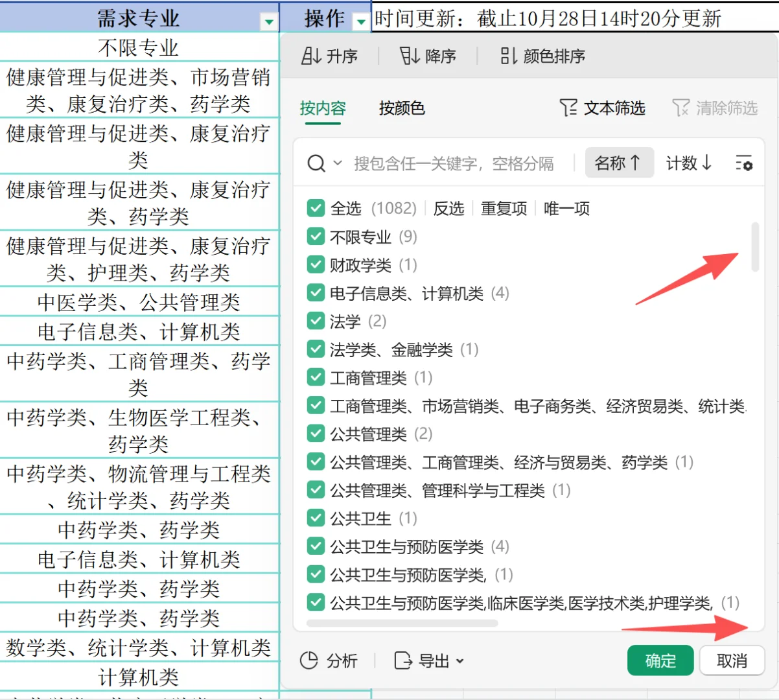This screenshot has height=700, width=779.
Task: Uncheck 电子信息类、计算机类 (4)
Action: coord(316,293)
